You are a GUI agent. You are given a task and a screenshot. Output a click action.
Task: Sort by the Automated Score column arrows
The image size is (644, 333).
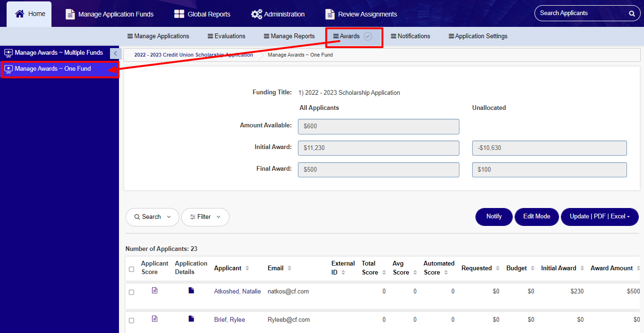(446, 273)
